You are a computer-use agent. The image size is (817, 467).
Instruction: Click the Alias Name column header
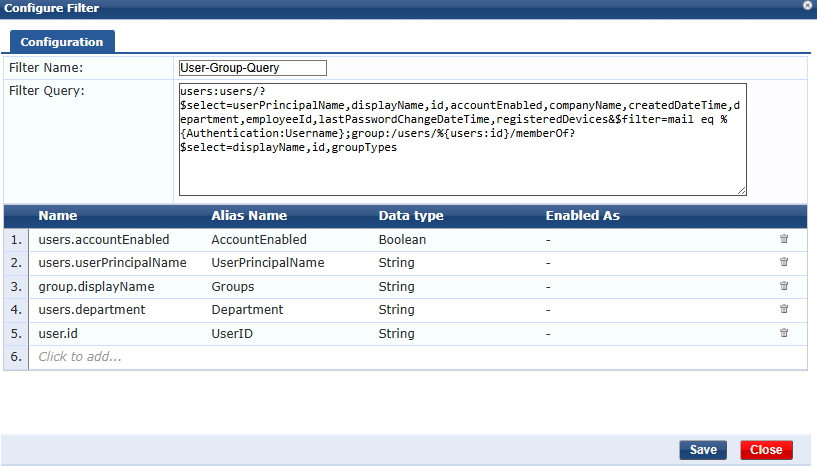tap(249, 216)
